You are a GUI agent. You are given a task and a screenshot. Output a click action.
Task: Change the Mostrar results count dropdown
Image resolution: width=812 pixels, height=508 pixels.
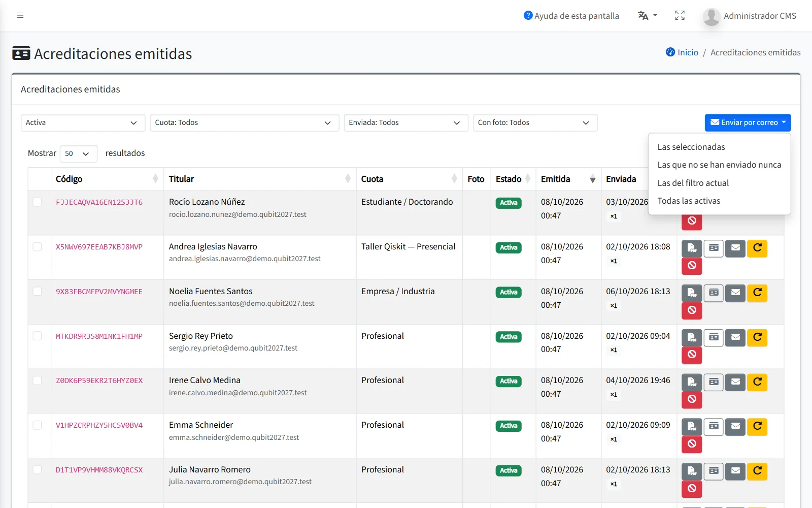(x=78, y=153)
